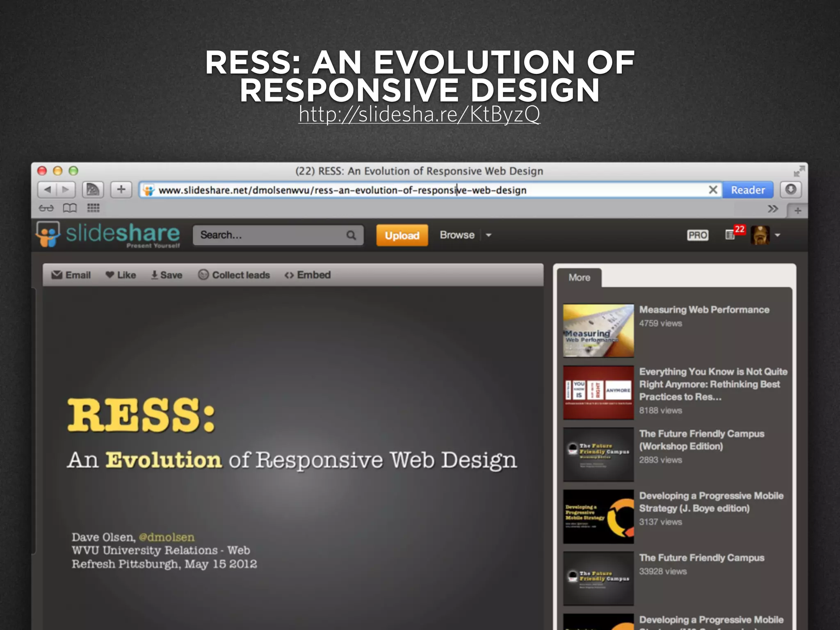Click Collect leads option
Viewport: 840px width, 630px height.
[234, 275]
